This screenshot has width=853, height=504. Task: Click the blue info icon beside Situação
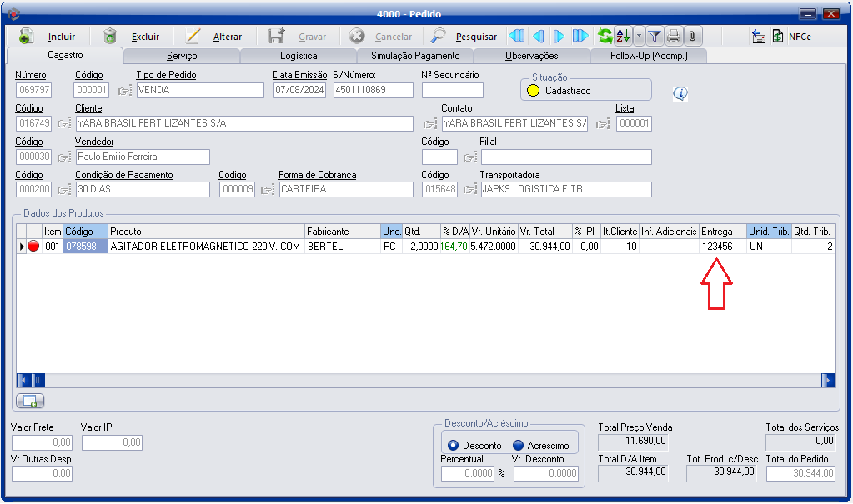pos(680,93)
